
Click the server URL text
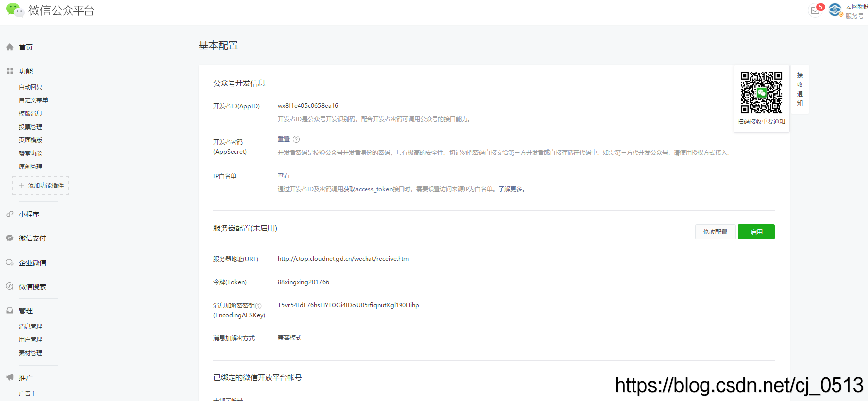tap(343, 259)
